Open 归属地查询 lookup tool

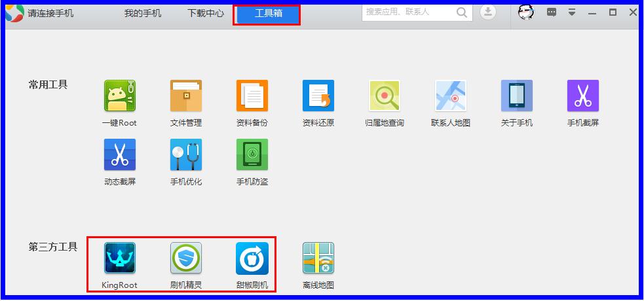(385, 96)
